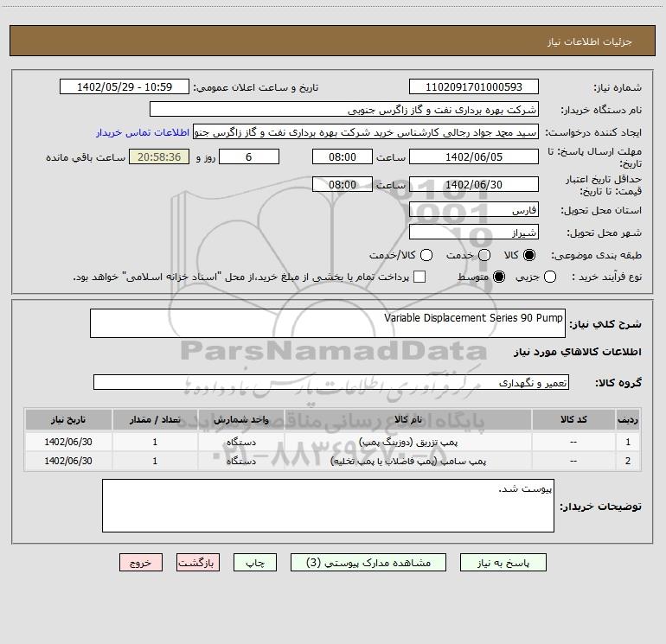This screenshot has height=644, width=666.
Task: Click the کد کالا column header
Action: click(x=573, y=419)
